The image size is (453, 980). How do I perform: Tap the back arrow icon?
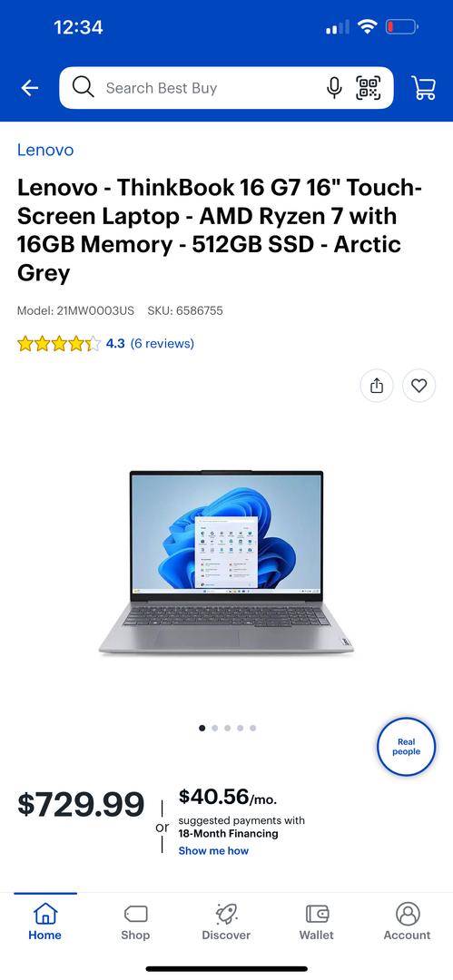[29, 88]
